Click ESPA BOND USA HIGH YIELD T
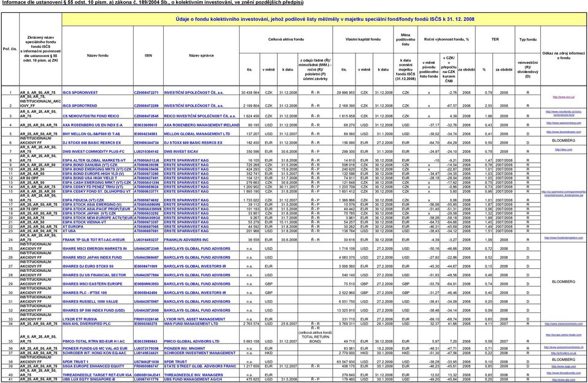 coord(90,178)
